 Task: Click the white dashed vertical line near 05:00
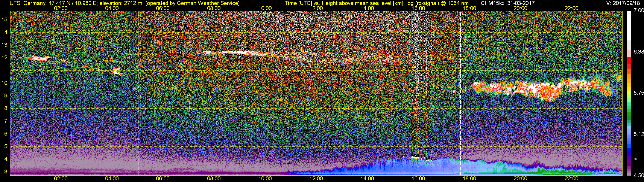(x=138, y=93)
